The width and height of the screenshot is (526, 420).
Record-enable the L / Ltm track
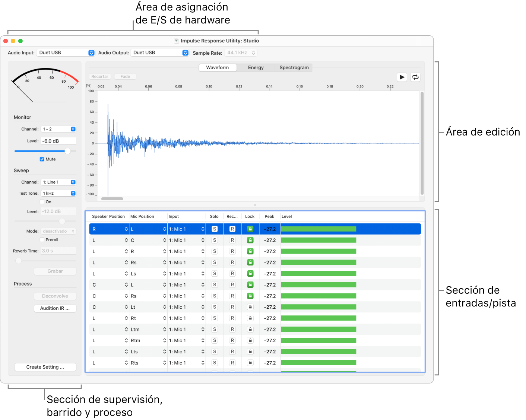pos(232,330)
